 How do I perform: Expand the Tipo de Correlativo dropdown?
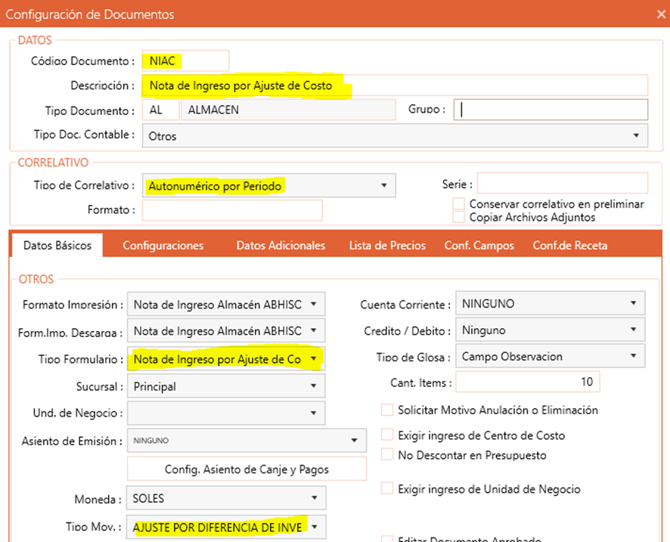pos(384,185)
